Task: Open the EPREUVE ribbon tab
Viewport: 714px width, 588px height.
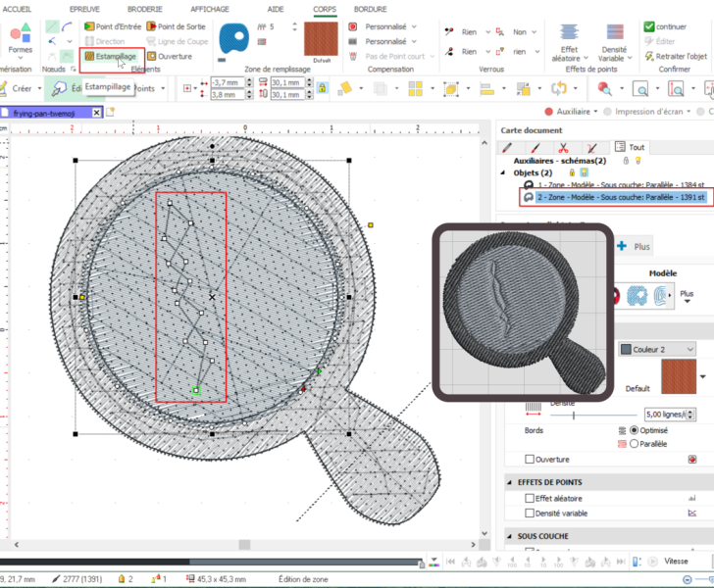Action: [84, 9]
